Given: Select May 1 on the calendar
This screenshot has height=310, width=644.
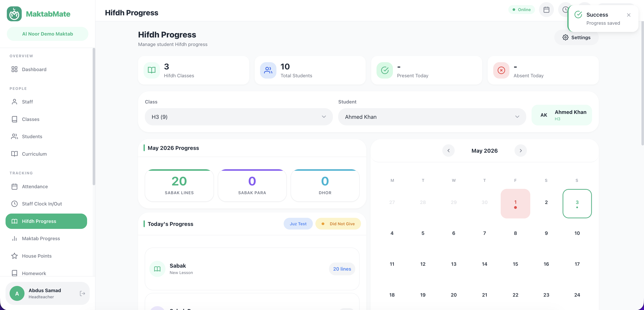Looking at the screenshot, I should pyautogui.click(x=515, y=204).
